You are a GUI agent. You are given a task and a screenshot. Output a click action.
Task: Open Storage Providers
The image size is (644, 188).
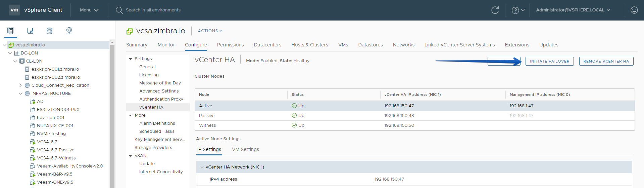(153, 148)
